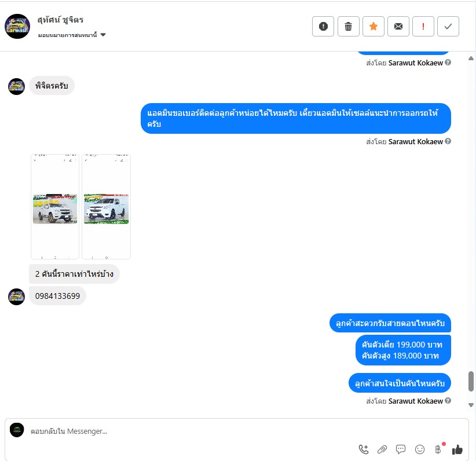Open the Baht payment request icon
This screenshot has width=476, height=461.
(438, 449)
